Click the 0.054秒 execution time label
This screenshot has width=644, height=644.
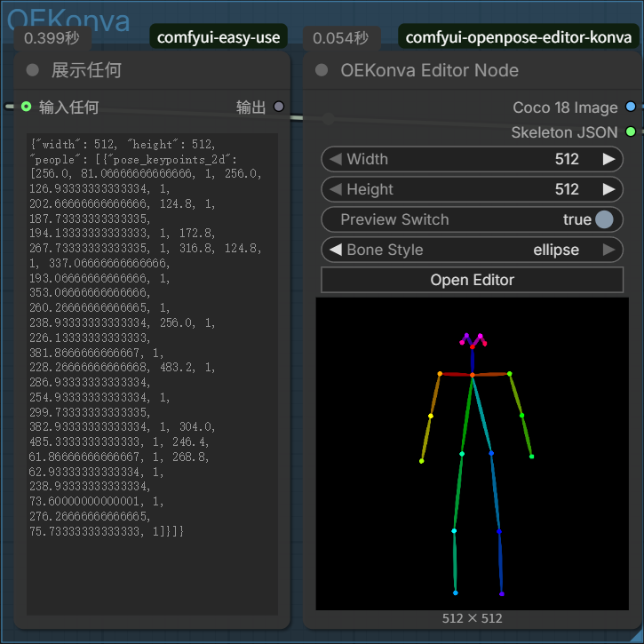pos(341,38)
